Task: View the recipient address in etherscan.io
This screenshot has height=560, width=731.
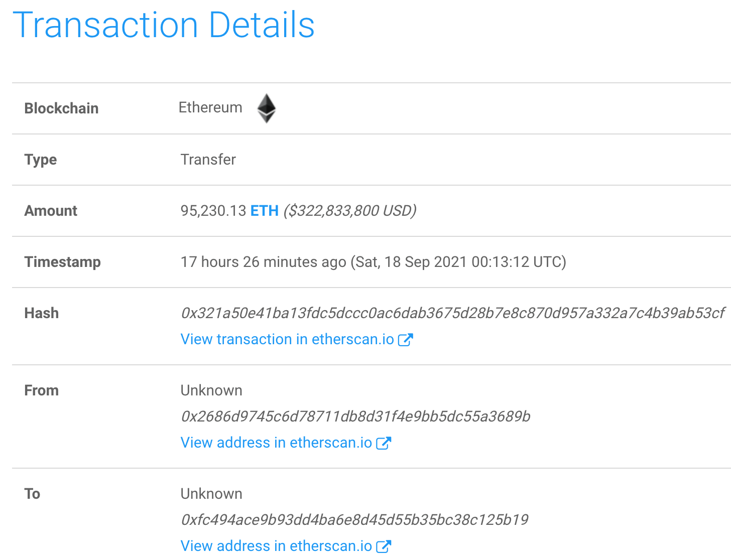Action: pyautogui.click(x=276, y=546)
